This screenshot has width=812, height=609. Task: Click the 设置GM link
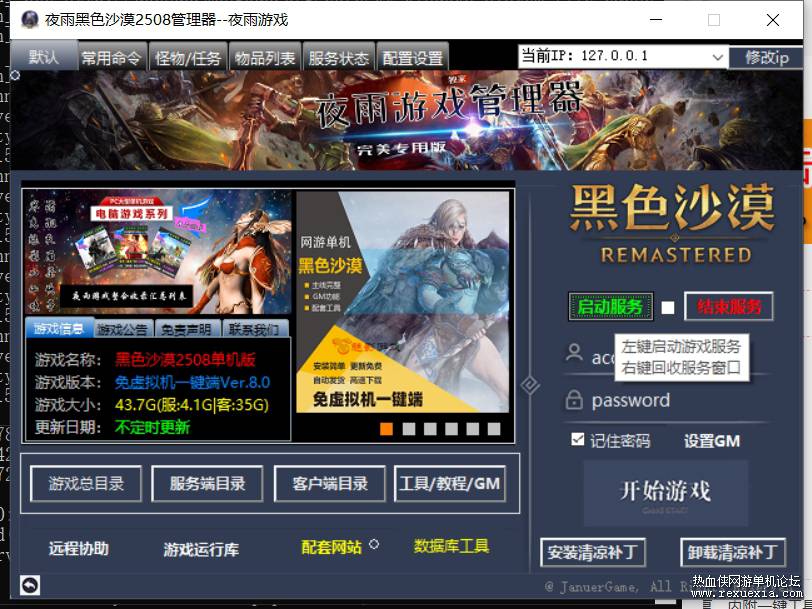pyautogui.click(x=712, y=441)
